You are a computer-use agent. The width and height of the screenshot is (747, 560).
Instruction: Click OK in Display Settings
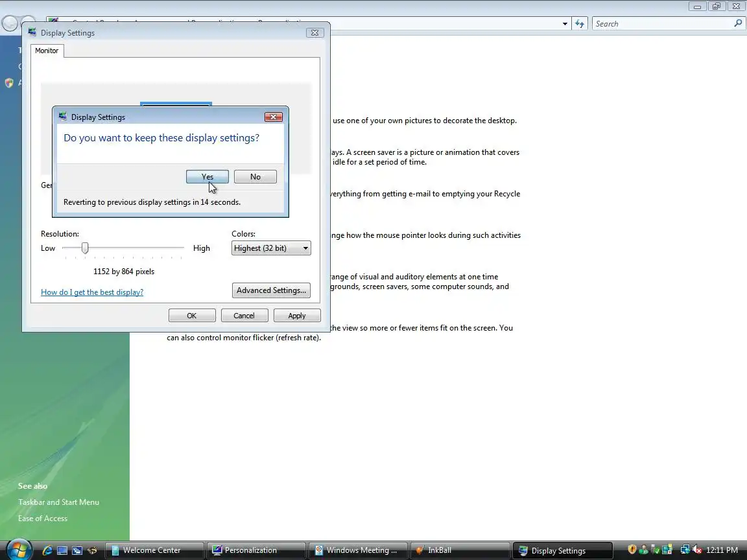pyautogui.click(x=192, y=316)
